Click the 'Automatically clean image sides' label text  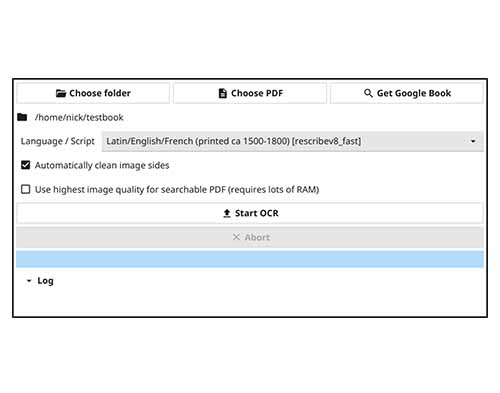coord(102,165)
